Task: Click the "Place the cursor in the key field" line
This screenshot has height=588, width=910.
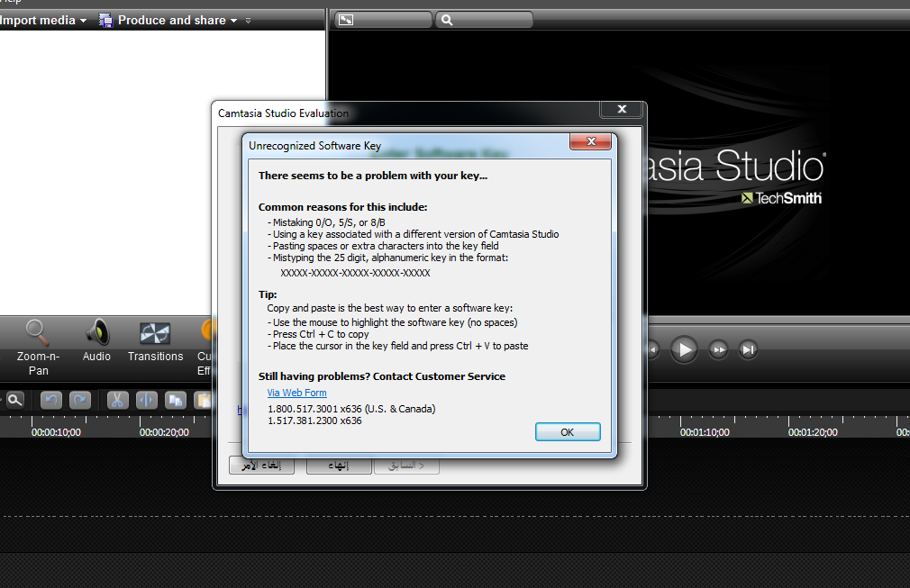Action: tap(398, 346)
